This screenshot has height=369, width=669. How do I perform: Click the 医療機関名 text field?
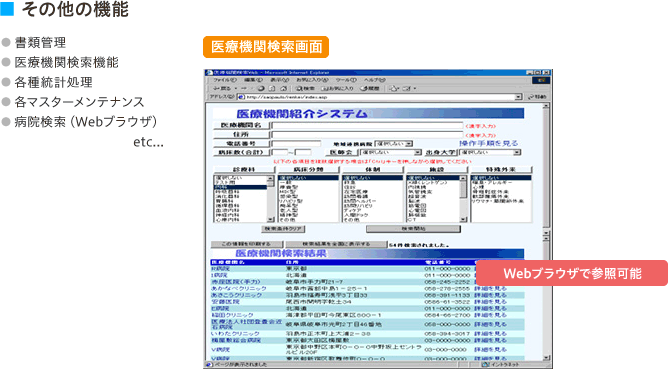click(x=367, y=125)
